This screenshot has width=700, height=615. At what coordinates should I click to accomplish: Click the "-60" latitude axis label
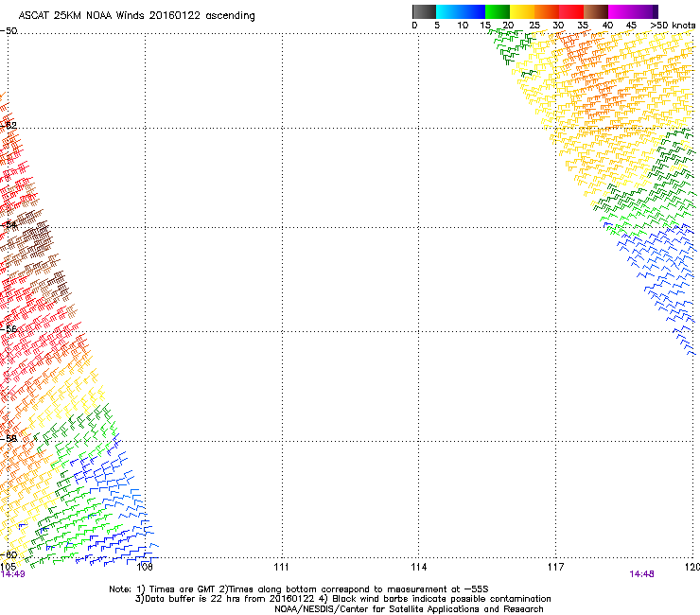pos(9,555)
